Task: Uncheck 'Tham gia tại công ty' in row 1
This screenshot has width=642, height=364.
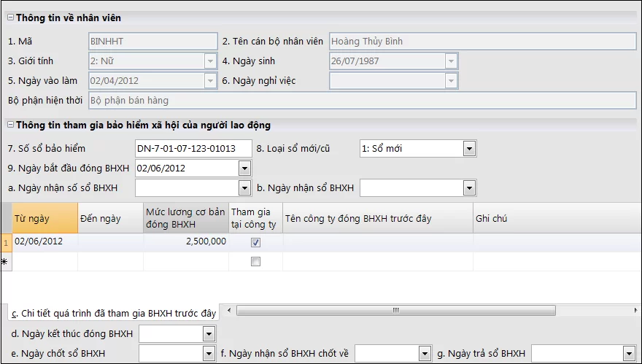Action: [255, 243]
